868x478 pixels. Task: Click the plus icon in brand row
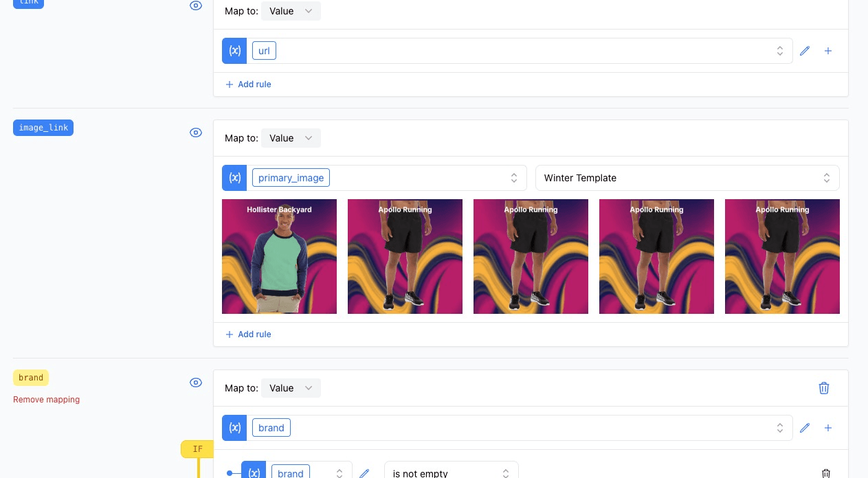(x=828, y=428)
